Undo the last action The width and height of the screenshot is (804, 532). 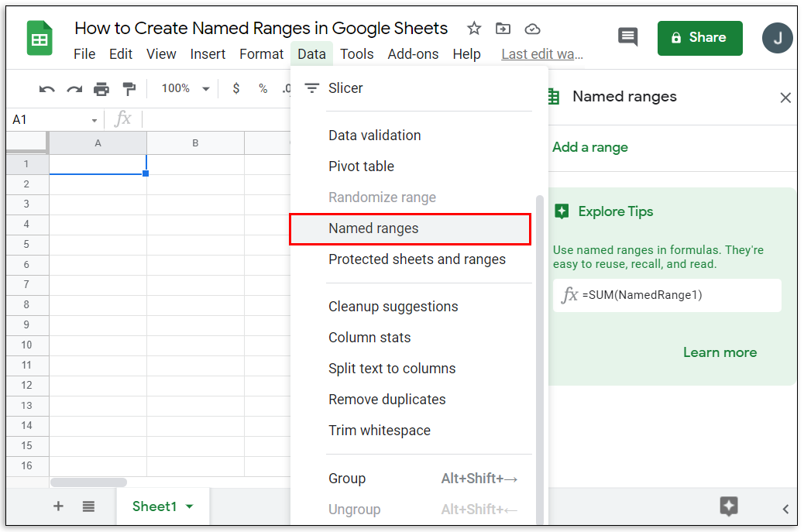click(x=46, y=89)
